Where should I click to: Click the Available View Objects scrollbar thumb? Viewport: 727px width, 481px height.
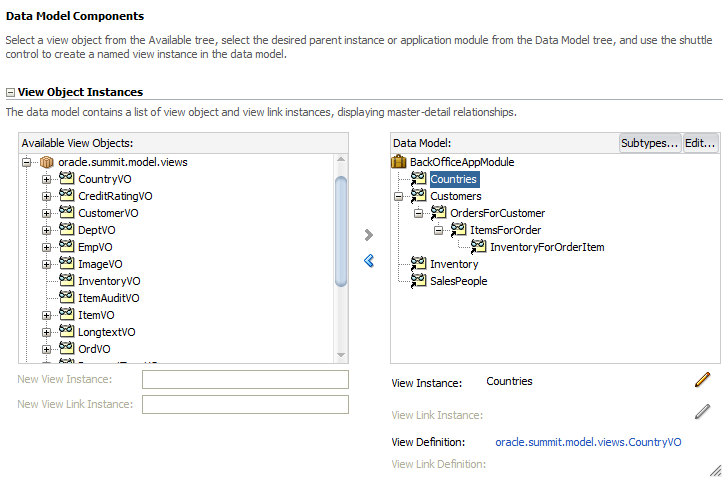click(x=341, y=231)
